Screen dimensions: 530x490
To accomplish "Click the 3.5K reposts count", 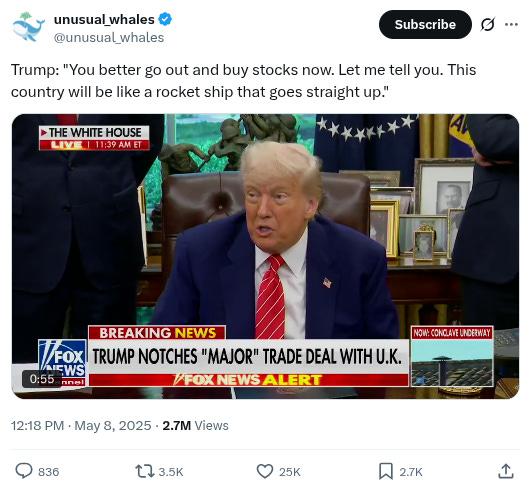I will coord(171,472).
